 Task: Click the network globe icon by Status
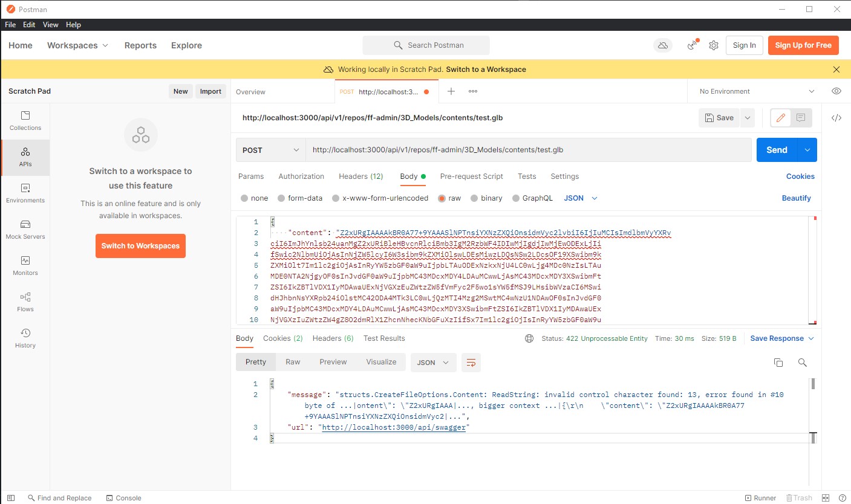[529, 338]
